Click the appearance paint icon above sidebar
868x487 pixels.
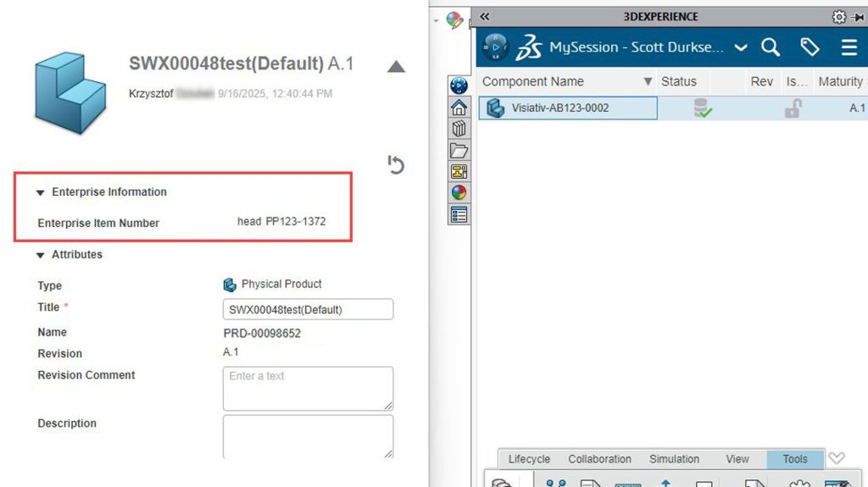pyautogui.click(x=454, y=20)
